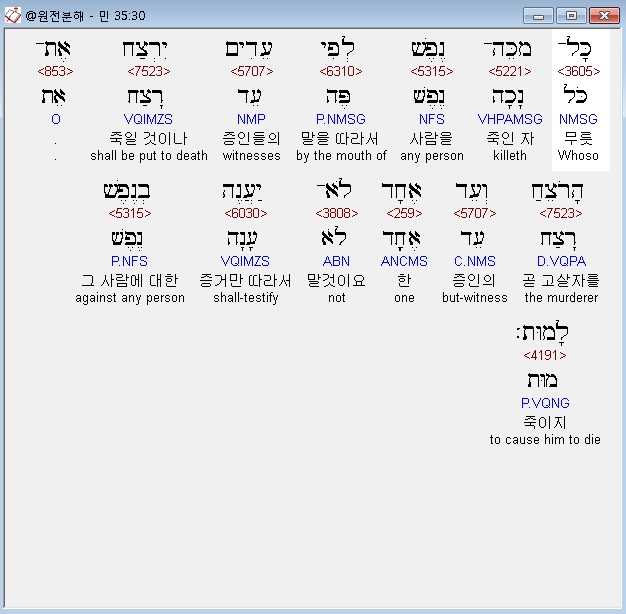Click the Korean gloss 죽이지
Image resolution: width=626 pixels, height=614 pixels.
click(x=545, y=422)
